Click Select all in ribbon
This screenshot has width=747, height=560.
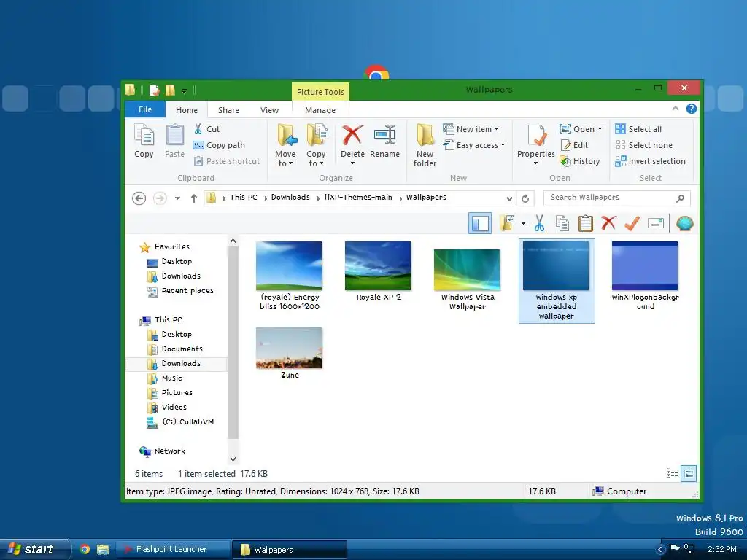[x=638, y=129]
